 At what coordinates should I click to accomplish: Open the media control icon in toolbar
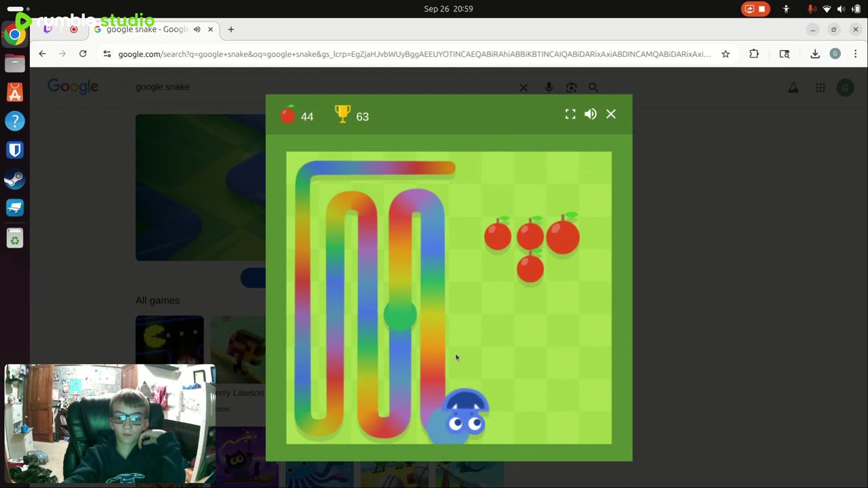point(785,54)
